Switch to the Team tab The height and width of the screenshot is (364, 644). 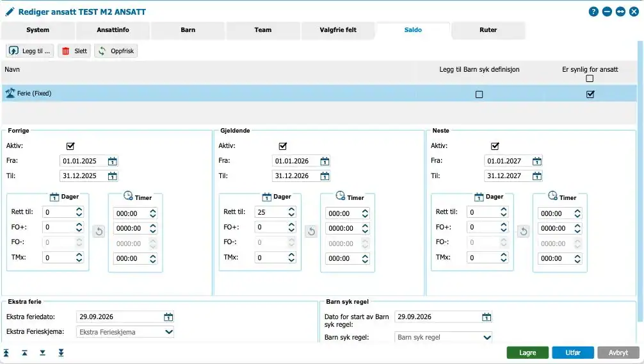(x=263, y=30)
